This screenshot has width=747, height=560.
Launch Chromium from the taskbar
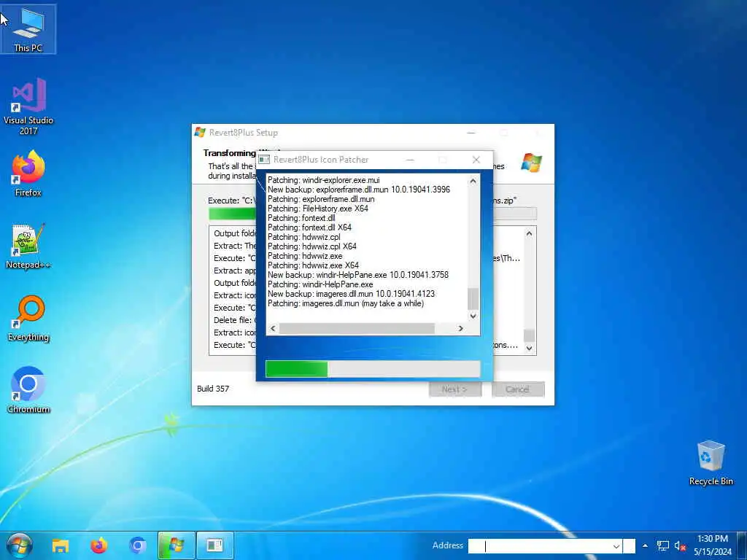[138, 545]
